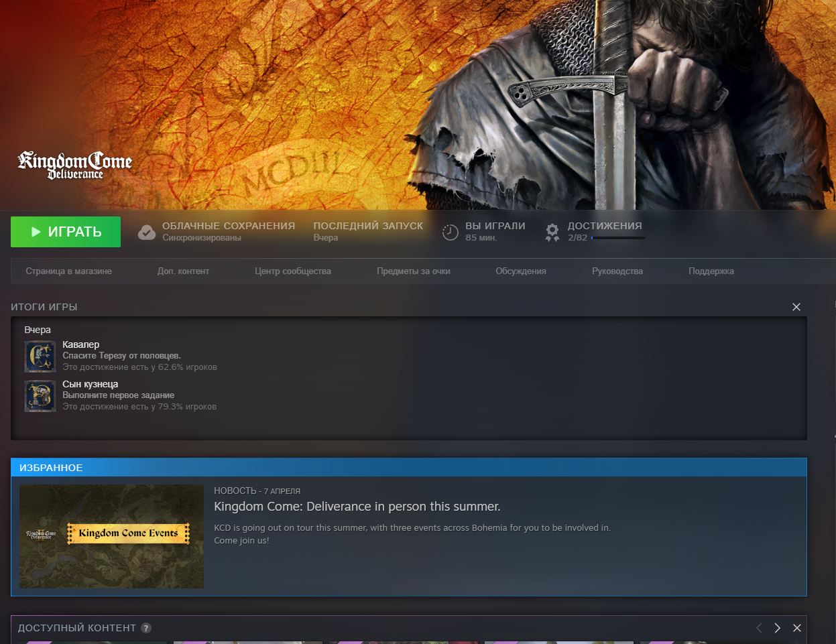Click the clock icon next to ВЫ ИГРАЛИ
This screenshot has height=644, width=836.
(451, 233)
